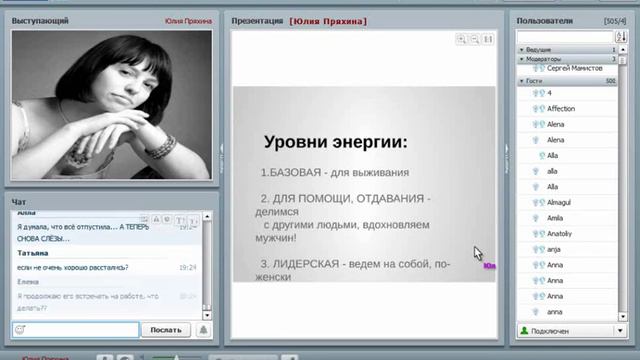640x360 pixels.
Task: Select guest named '4'
Action: [x=549, y=93]
